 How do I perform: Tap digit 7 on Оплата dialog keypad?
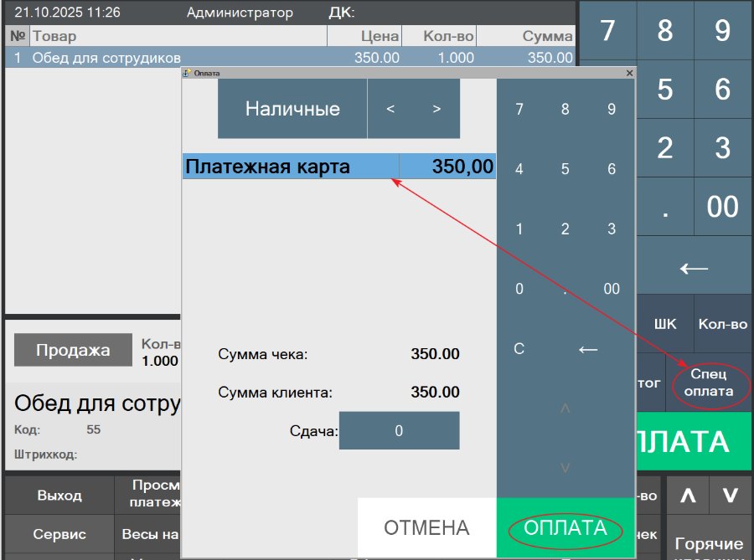point(519,109)
